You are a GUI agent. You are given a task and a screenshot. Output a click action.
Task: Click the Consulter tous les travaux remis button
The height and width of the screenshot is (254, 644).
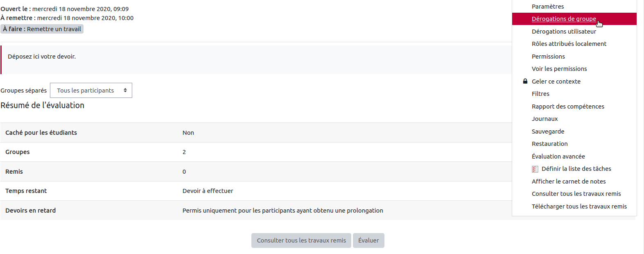tap(301, 240)
